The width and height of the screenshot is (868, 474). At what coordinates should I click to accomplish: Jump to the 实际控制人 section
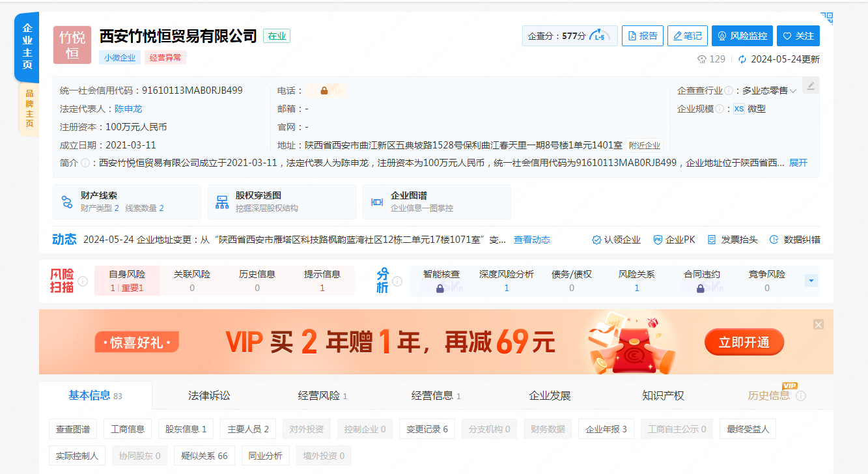[77, 456]
